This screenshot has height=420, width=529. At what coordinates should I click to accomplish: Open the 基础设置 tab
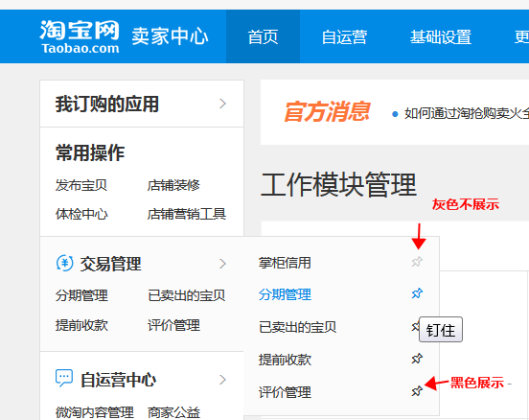(440, 36)
